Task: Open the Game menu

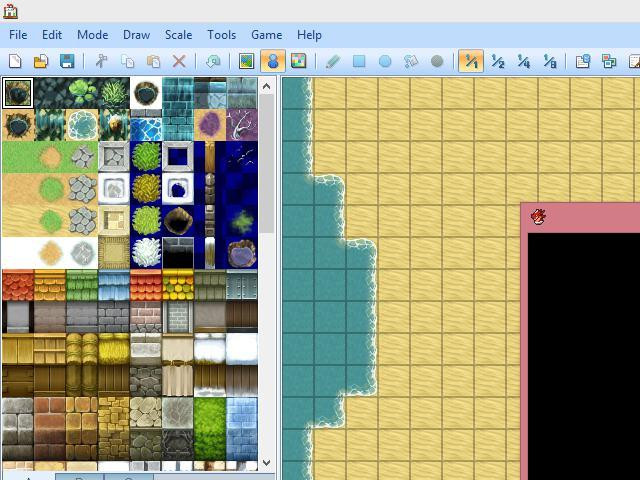Action: [x=267, y=35]
